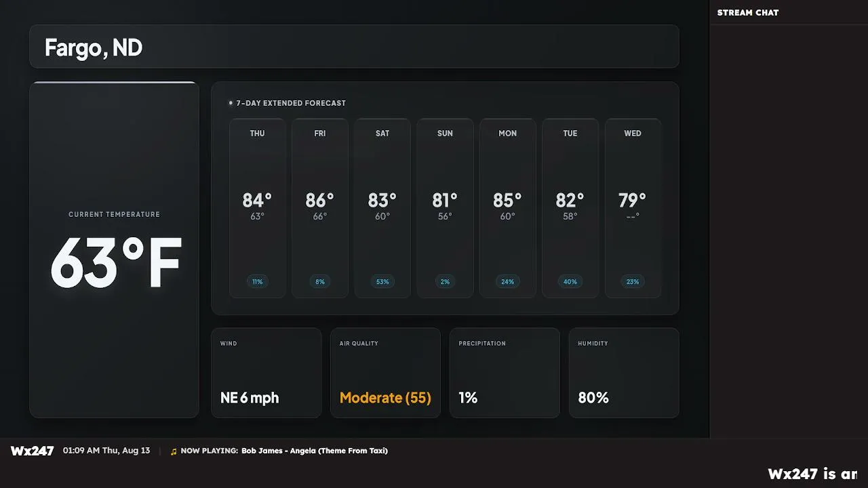
Task: Click the 53% precipitation badge on Saturday
Action: pyautogui.click(x=382, y=281)
